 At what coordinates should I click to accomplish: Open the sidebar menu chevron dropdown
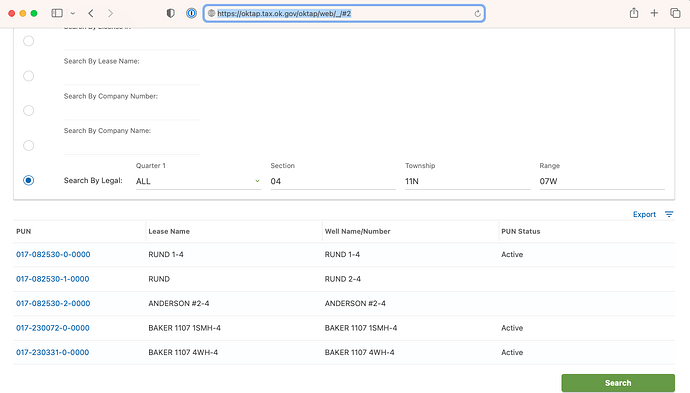pos(73,13)
